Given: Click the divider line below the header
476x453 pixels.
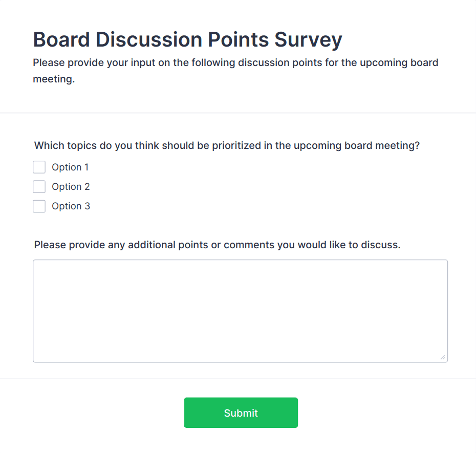Looking at the screenshot, I should (x=238, y=113).
